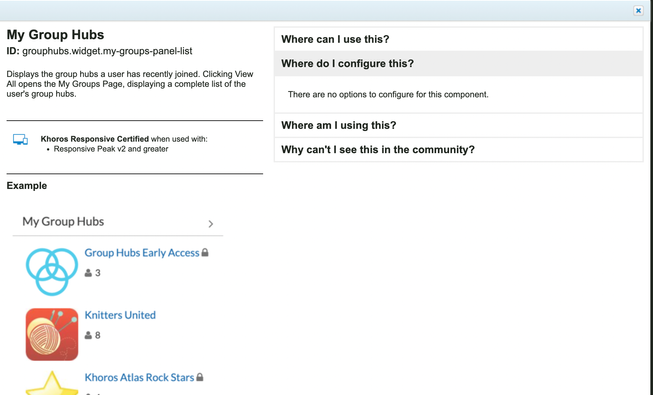Click the 'My Group Hubs' dialog title

click(x=55, y=35)
